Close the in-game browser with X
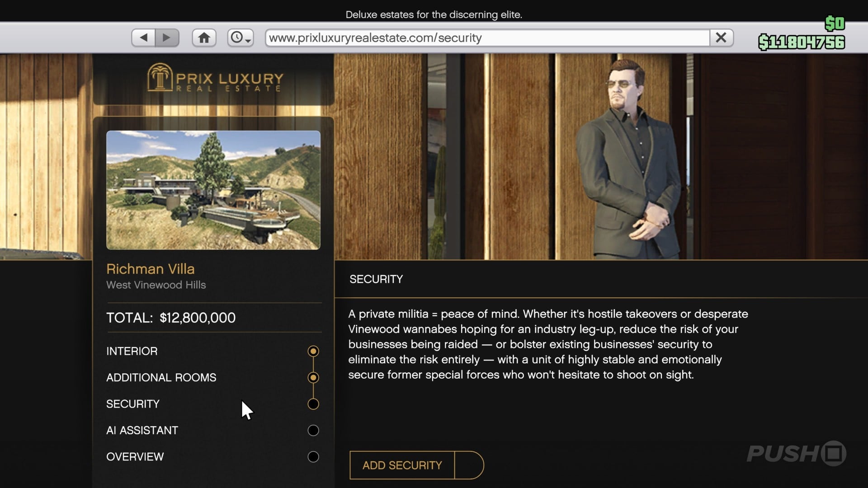The image size is (868, 488). (721, 38)
